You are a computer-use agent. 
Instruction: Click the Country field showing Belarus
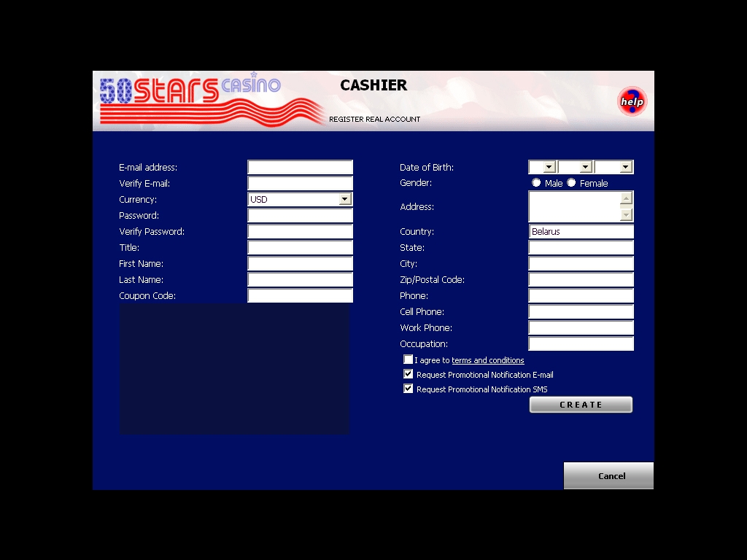click(x=581, y=231)
